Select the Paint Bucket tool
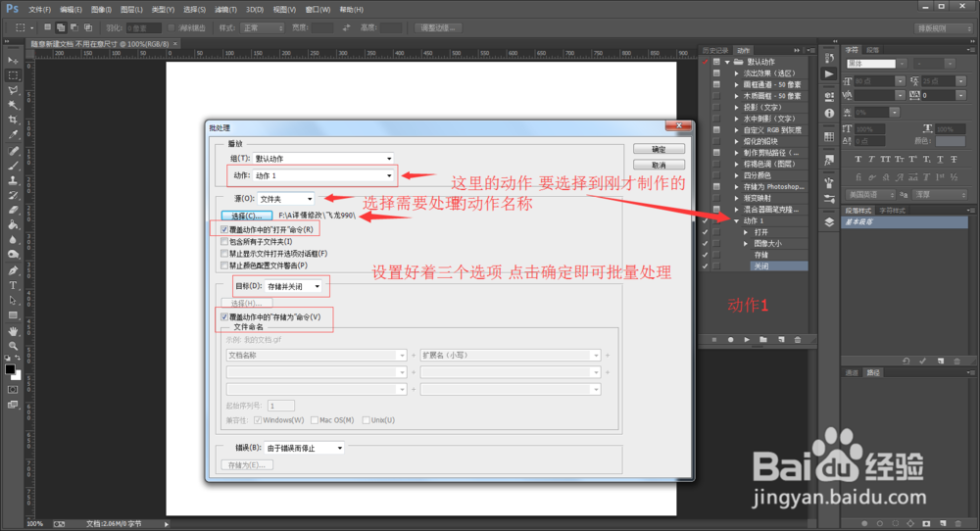 13,225
